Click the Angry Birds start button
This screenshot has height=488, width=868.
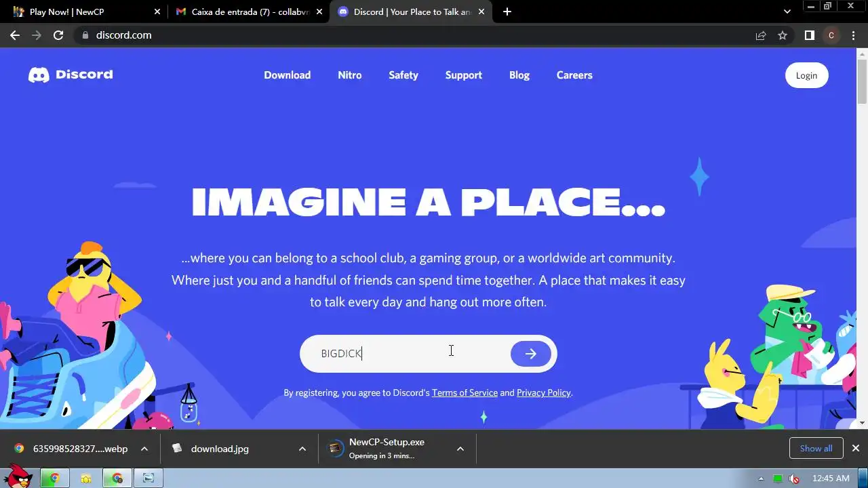click(17, 477)
